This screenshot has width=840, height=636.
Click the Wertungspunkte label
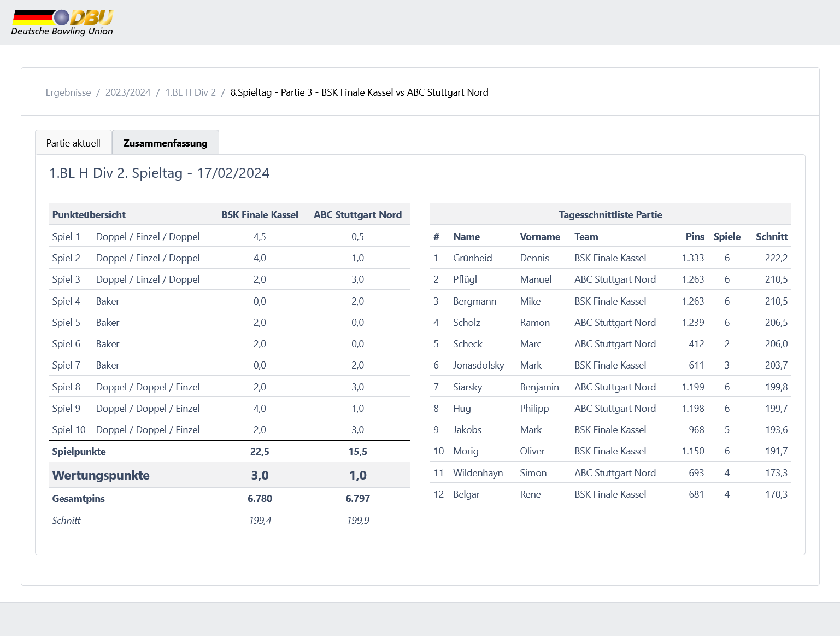101,475
